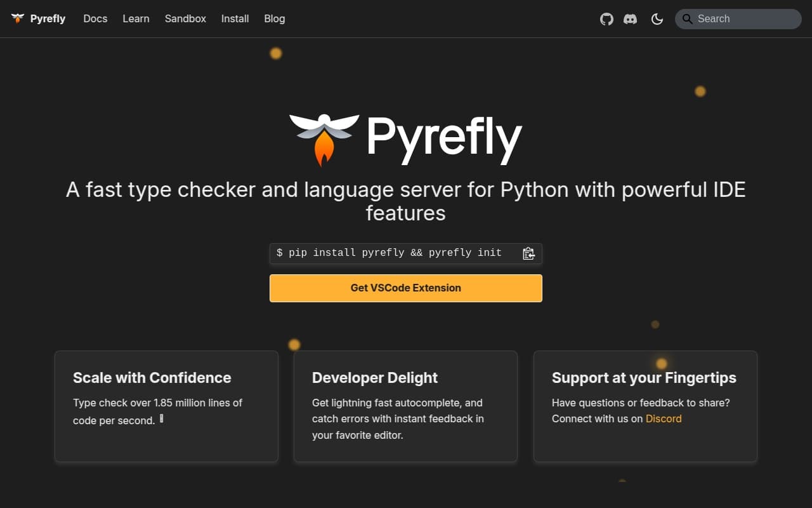
Task: Click the Scale with Confidence card
Action: 166,406
